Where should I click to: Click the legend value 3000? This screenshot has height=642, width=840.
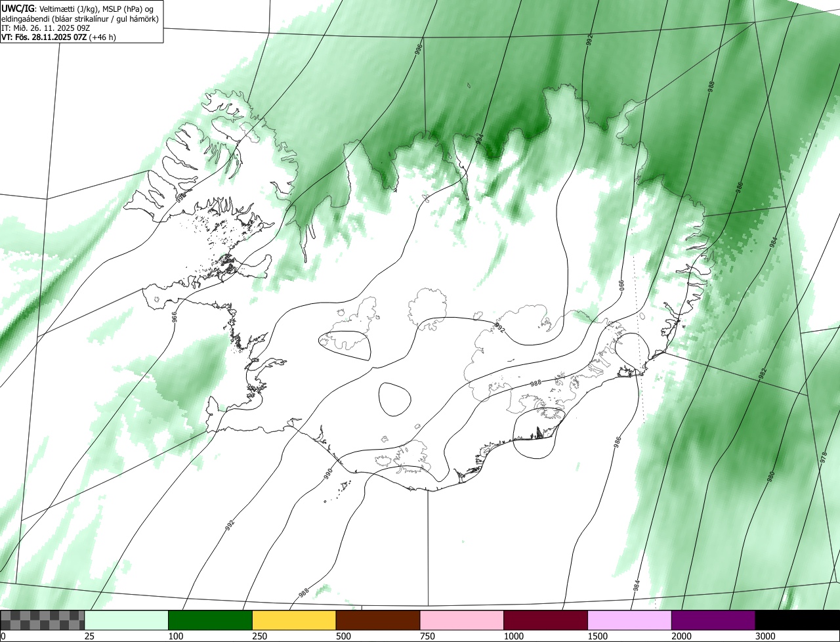click(766, 636)
